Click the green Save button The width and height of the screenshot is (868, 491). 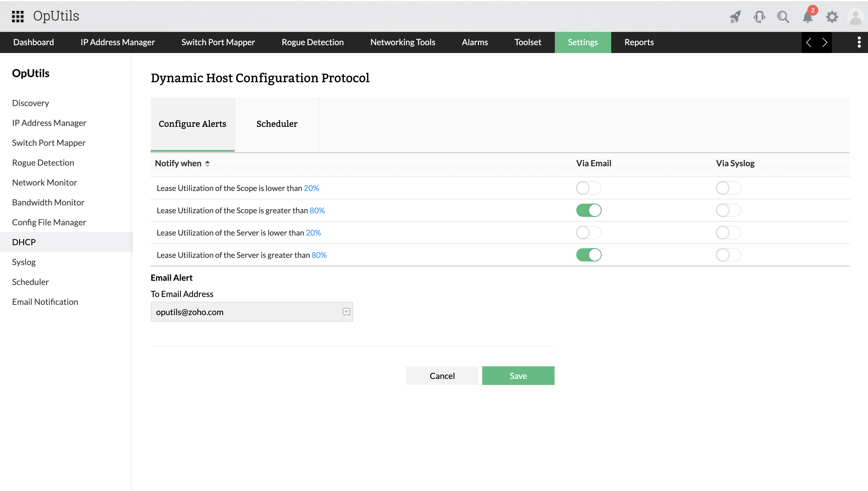click(x=518, y=375)
